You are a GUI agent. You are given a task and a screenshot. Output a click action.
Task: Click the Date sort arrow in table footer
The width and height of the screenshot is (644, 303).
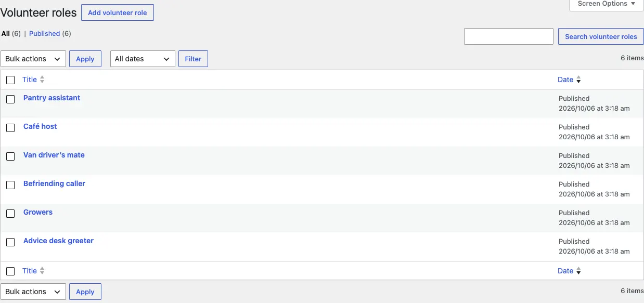578,271
